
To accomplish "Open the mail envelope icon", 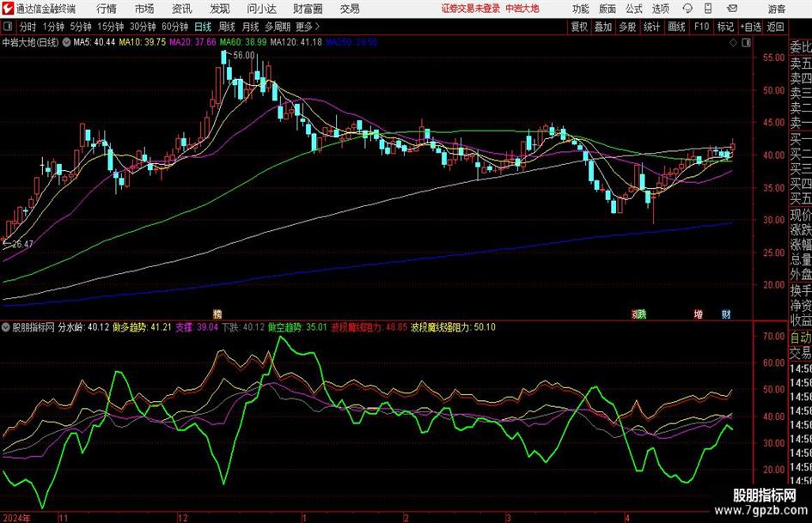I will click(732, 9).
